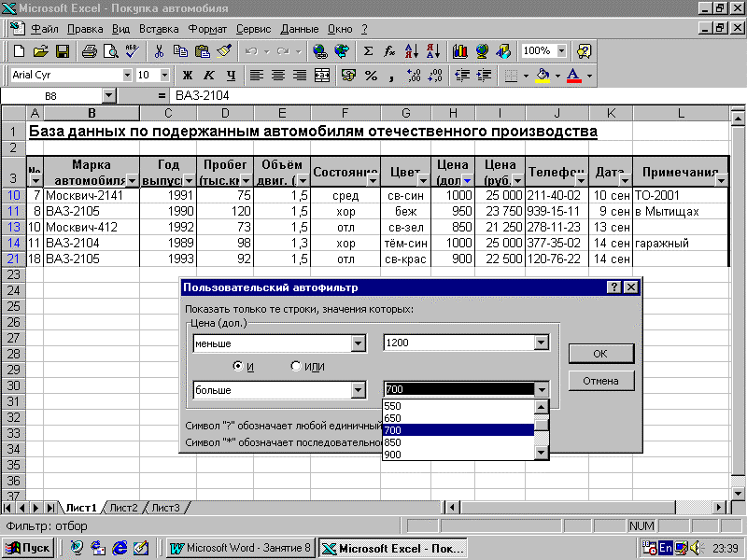Insert AutoSum with the sigma icon
Screen dimensions: 747x560
tap(368, 51)
